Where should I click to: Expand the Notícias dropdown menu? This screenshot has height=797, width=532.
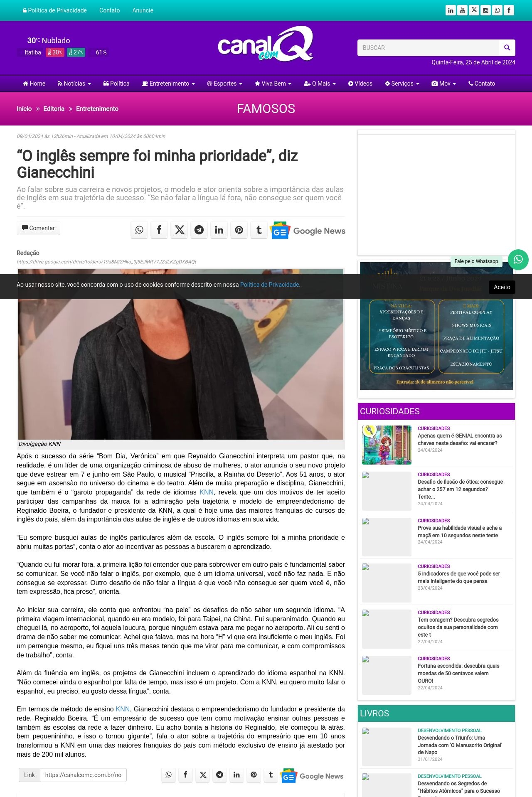click(x=74, y=84)
